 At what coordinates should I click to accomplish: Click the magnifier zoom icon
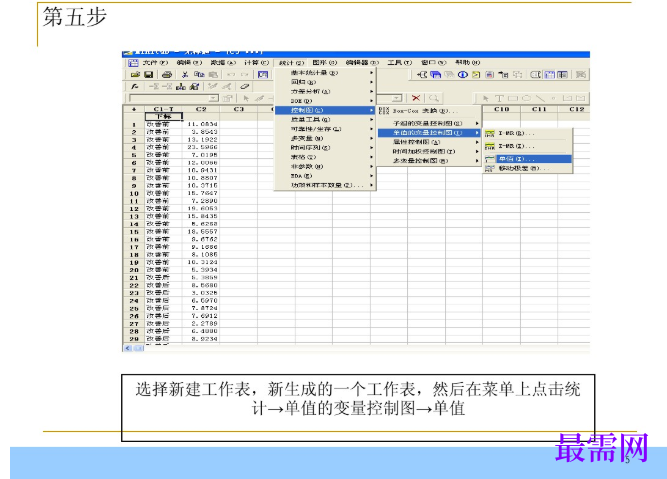pos(433,98)
